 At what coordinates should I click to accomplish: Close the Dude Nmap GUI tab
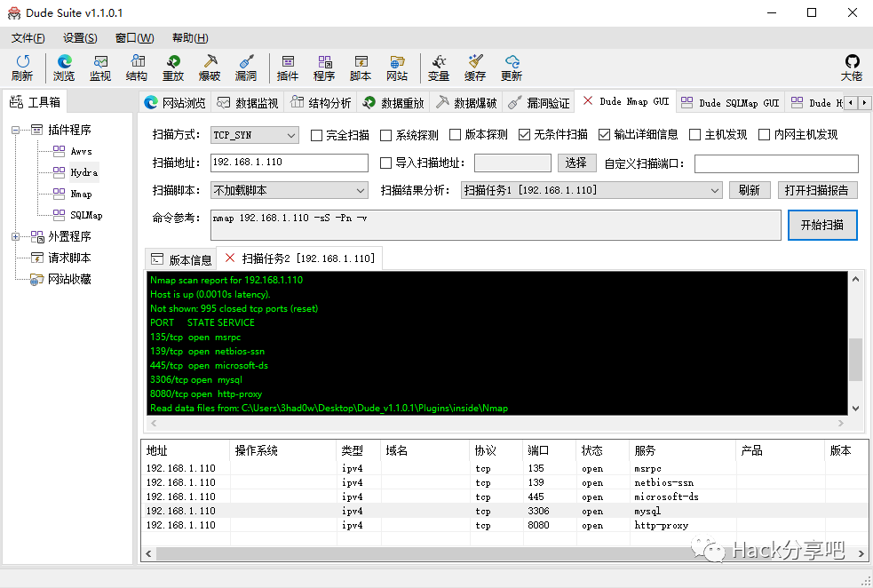tap(587, 100)
